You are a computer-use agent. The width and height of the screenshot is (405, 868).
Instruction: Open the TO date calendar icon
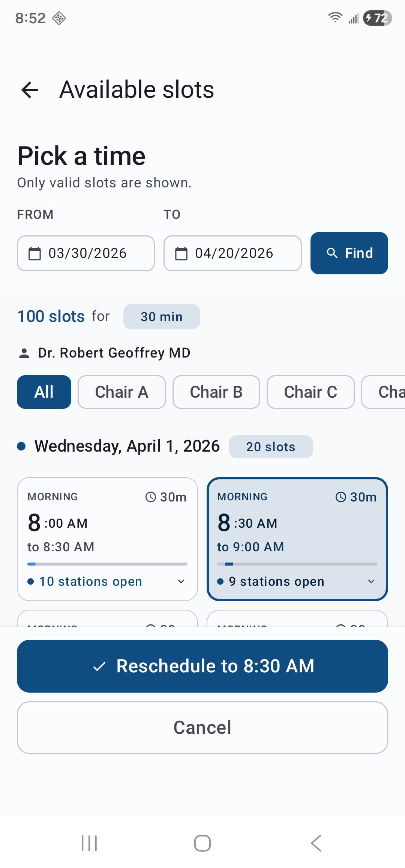point(181,253)
